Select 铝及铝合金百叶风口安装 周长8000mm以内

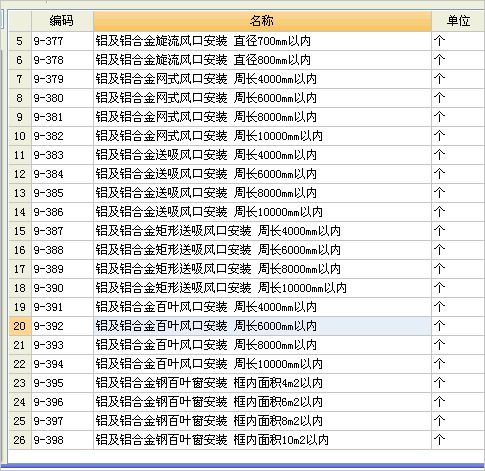262,345
